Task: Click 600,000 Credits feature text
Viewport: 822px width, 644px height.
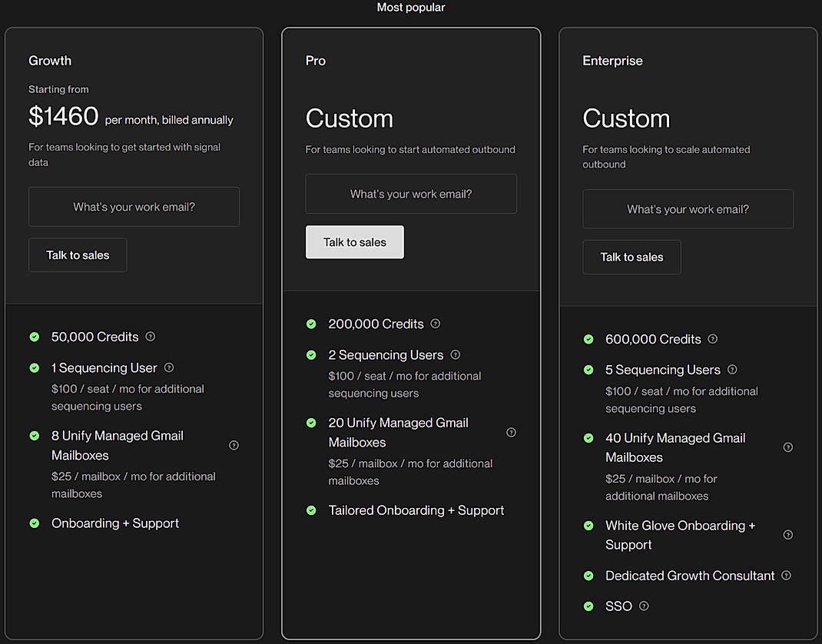Action: 653,340
